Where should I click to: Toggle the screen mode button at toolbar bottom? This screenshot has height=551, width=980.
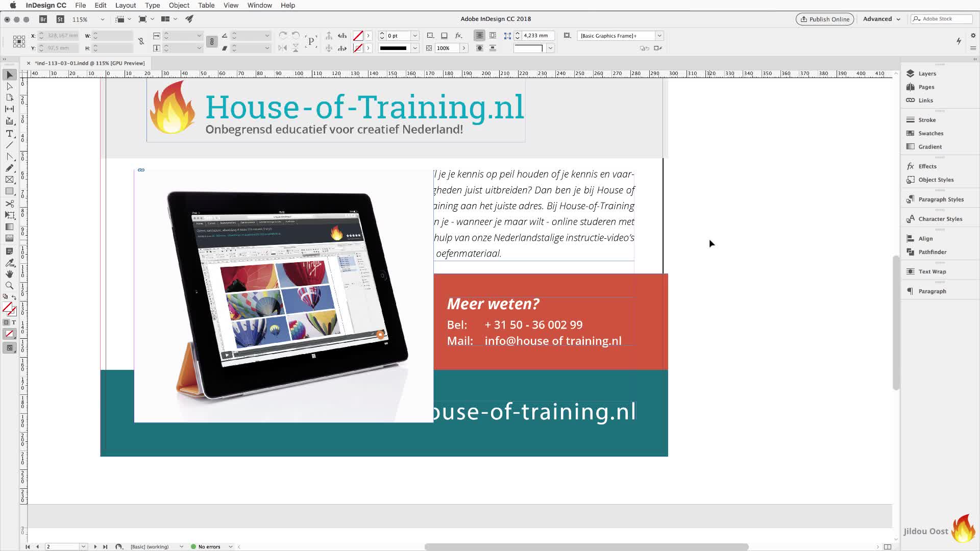coord(9,348)
